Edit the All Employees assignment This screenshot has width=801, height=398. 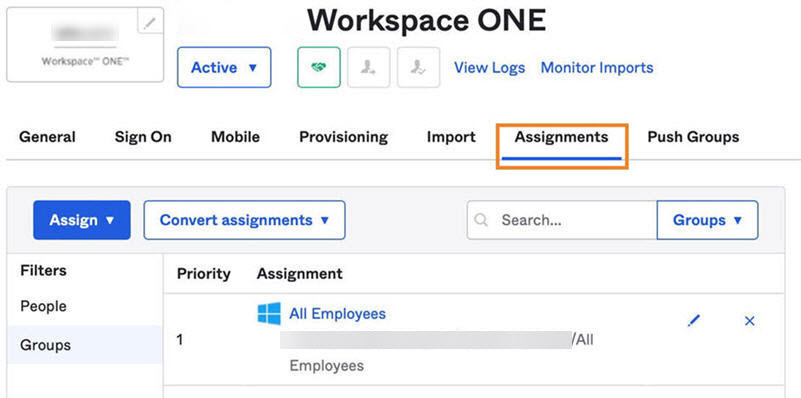693,321
